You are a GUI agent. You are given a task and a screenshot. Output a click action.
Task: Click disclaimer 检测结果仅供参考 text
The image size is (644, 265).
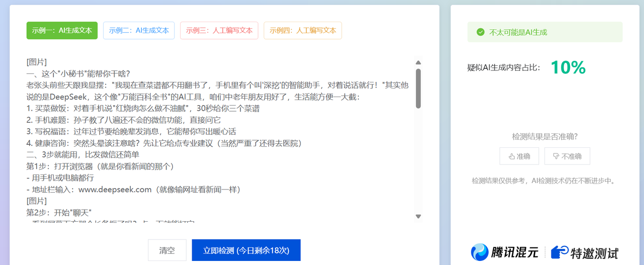[x=544, y=181]
